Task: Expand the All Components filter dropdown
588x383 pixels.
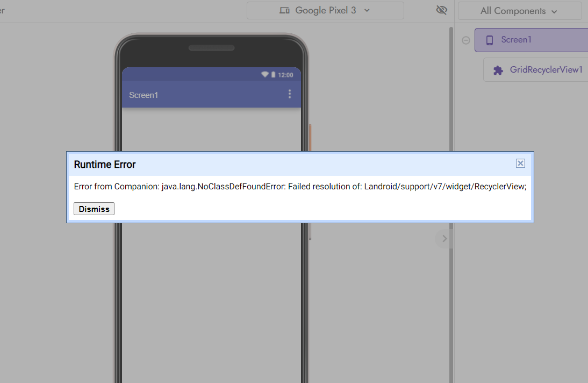Action: coord(519,11)
